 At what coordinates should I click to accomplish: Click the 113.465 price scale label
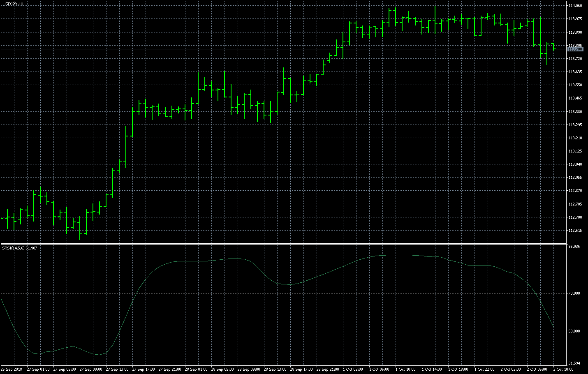click(575, 98)
